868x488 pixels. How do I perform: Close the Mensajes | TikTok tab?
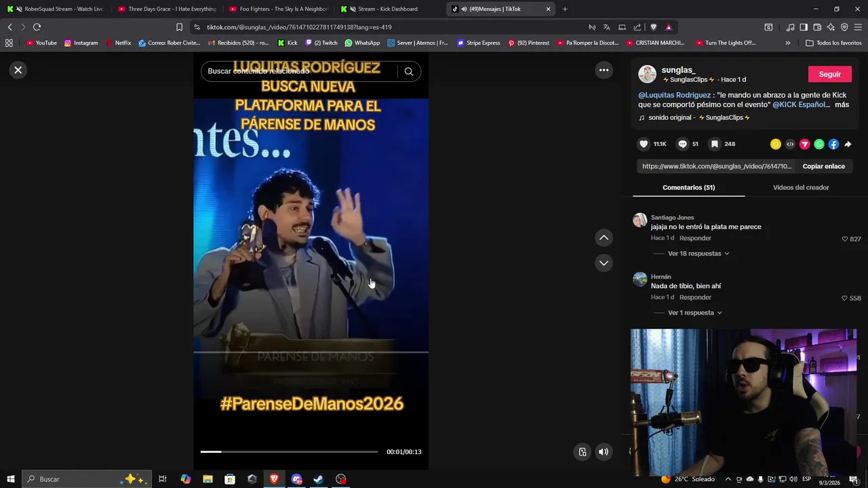click(548, 9)
